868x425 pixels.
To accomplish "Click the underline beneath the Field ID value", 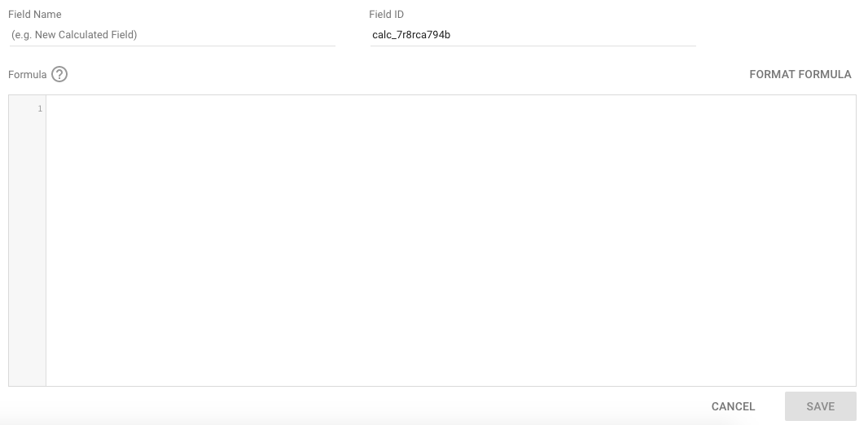I will click(533, 46).
